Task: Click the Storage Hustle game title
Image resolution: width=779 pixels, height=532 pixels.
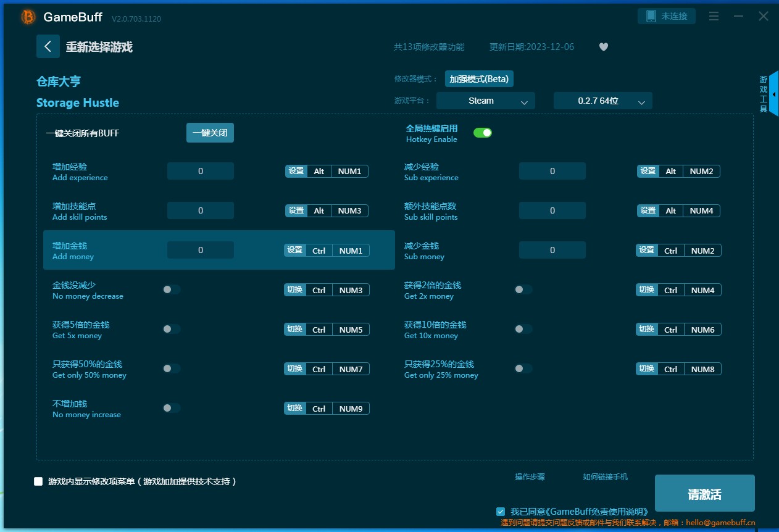Action: click(x=78, y=102)
